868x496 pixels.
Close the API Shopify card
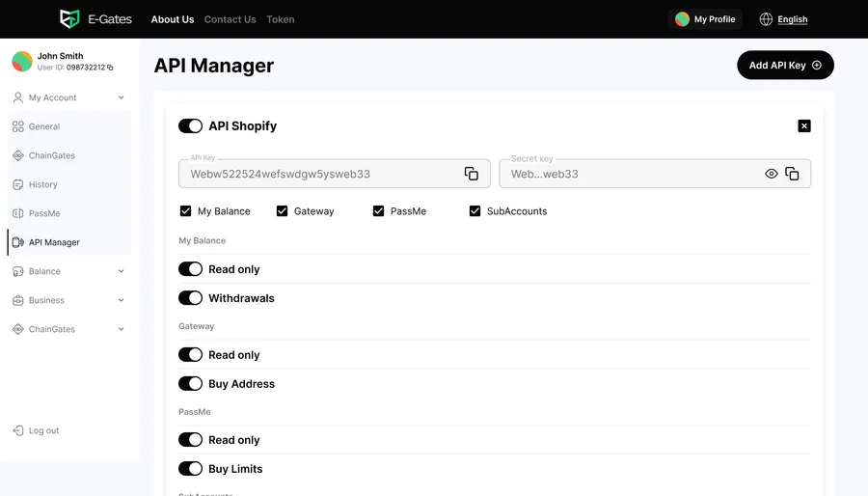[x=804, y=126]
